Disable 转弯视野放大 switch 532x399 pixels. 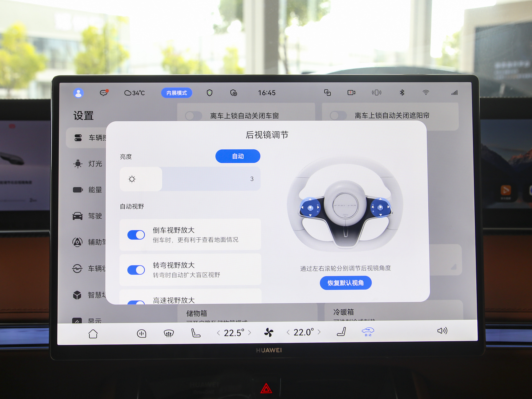pyautogui.click(x=136, y=270)
